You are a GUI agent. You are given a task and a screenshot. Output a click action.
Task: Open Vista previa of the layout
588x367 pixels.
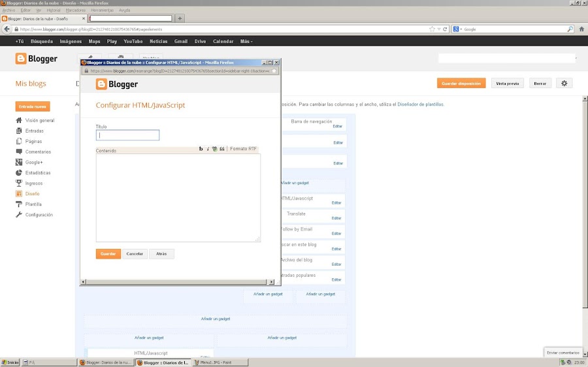click(x=508, y=83)
